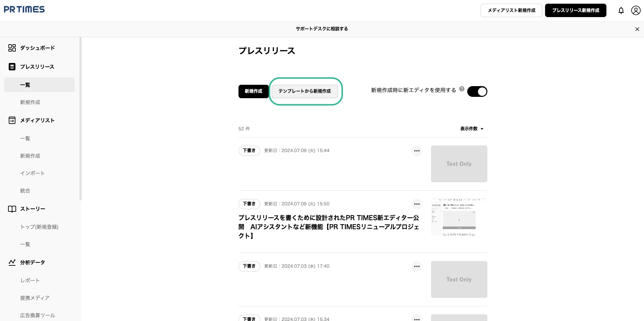The image size is (644, 321).
Task: Select 分析データ sidebar section
Action: 33,262
